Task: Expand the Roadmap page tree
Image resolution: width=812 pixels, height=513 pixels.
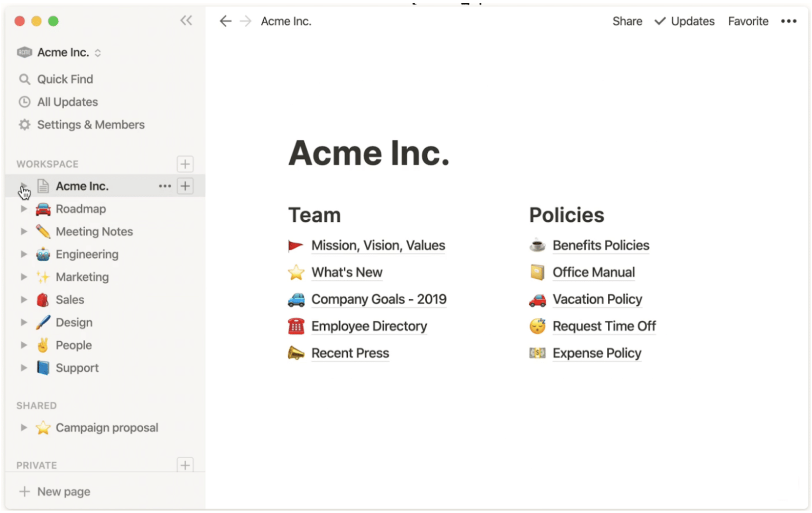Action: click(24, 208)
